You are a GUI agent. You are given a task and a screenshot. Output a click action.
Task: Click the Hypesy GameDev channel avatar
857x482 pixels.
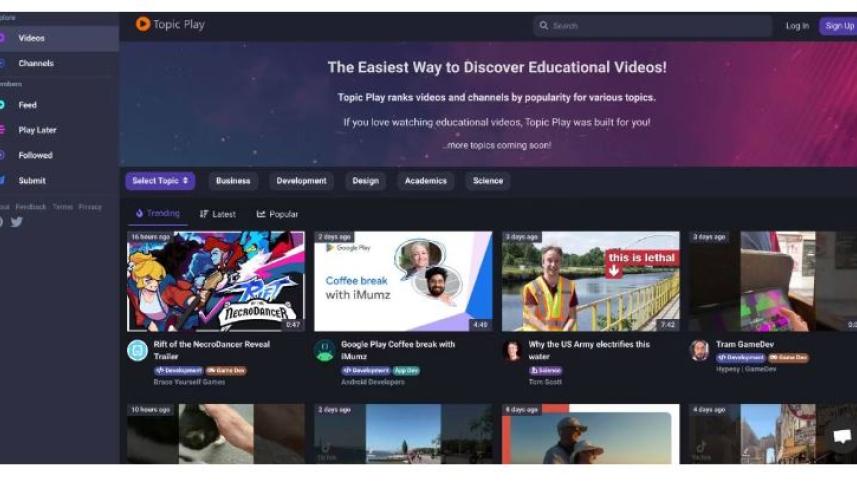(x=699, y=350)
